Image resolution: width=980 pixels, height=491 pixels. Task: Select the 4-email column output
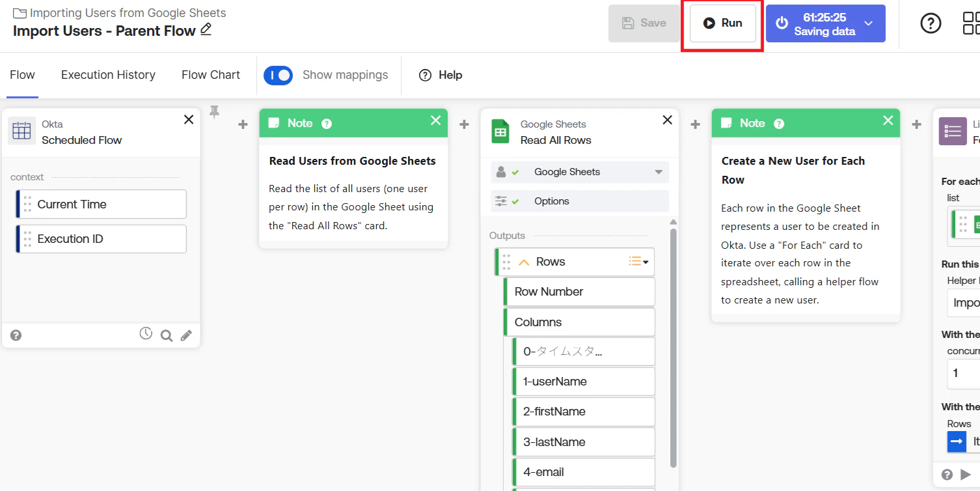pyautogui.click(x=584, y=472)
